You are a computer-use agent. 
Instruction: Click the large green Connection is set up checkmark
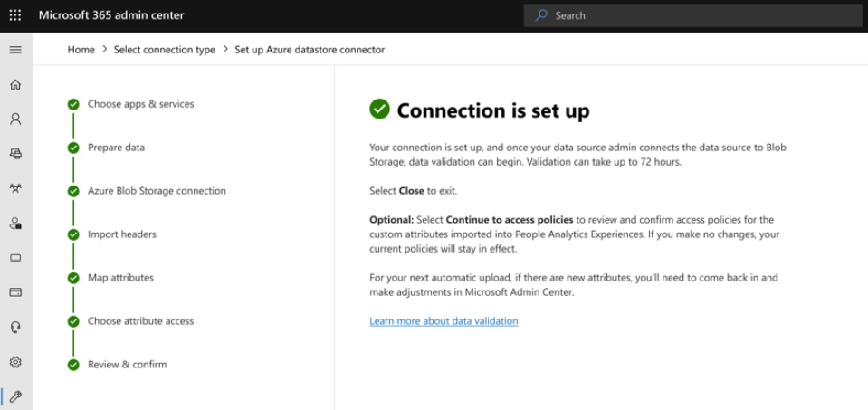coord(380,110)
